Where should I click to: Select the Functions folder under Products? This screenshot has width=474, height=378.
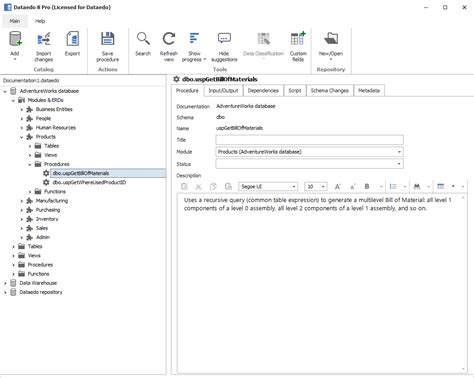[x=55, y=192]
